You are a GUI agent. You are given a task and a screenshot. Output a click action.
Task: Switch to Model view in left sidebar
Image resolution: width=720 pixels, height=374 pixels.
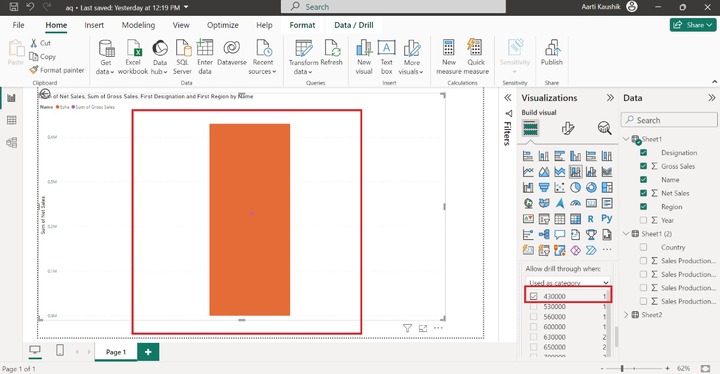11,142
